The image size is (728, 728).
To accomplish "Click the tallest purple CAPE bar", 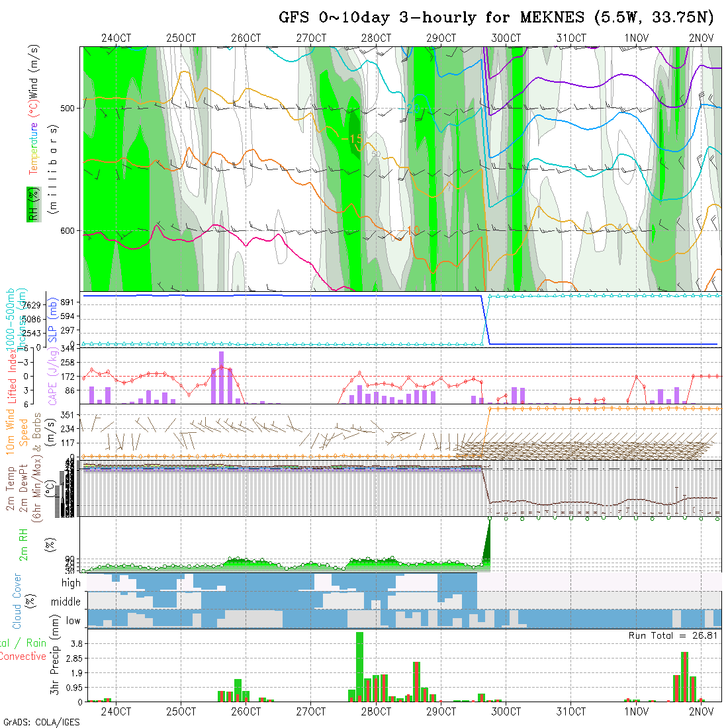I will [222, 377].
